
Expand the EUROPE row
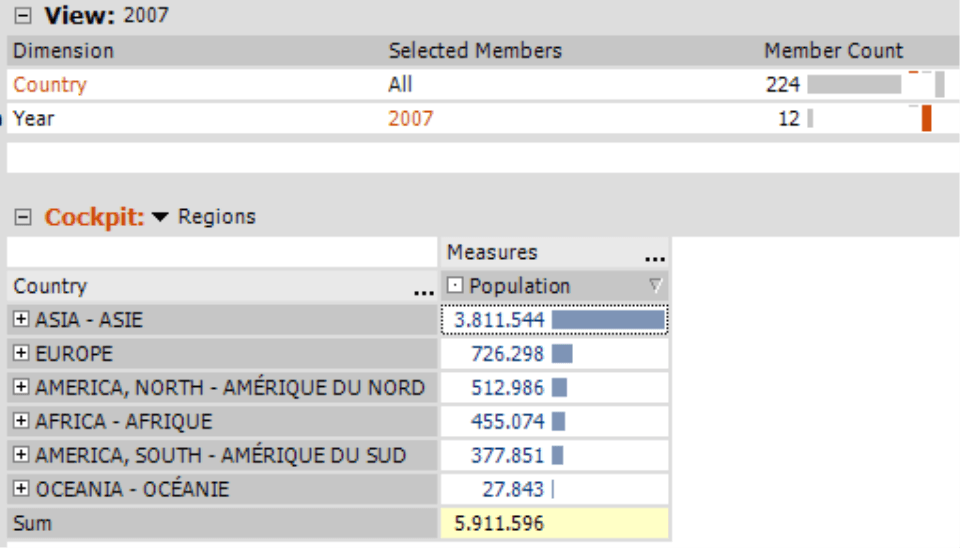21,353
